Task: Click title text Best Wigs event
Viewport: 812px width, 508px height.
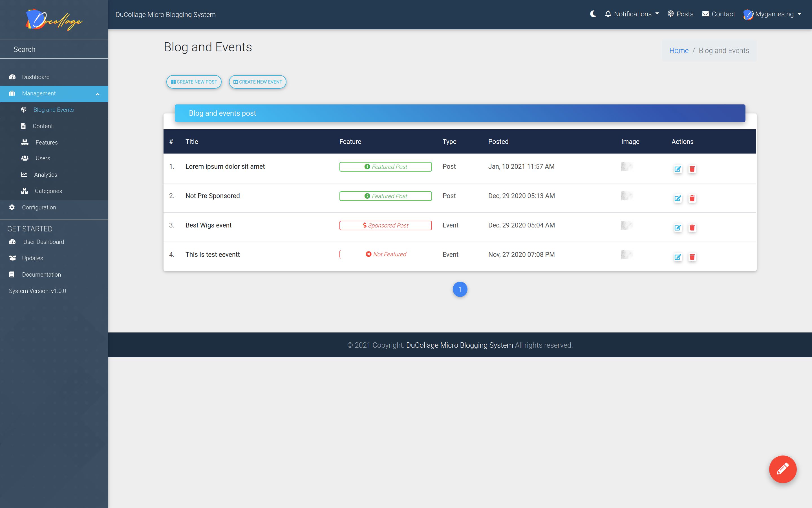Action: 208,225
